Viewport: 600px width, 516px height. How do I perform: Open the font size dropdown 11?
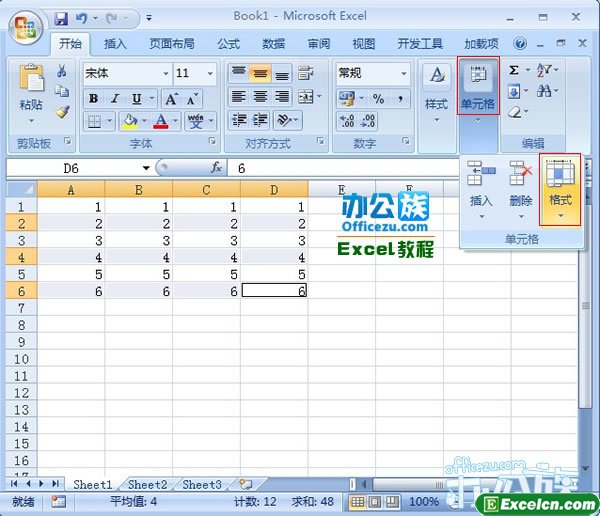210,73
